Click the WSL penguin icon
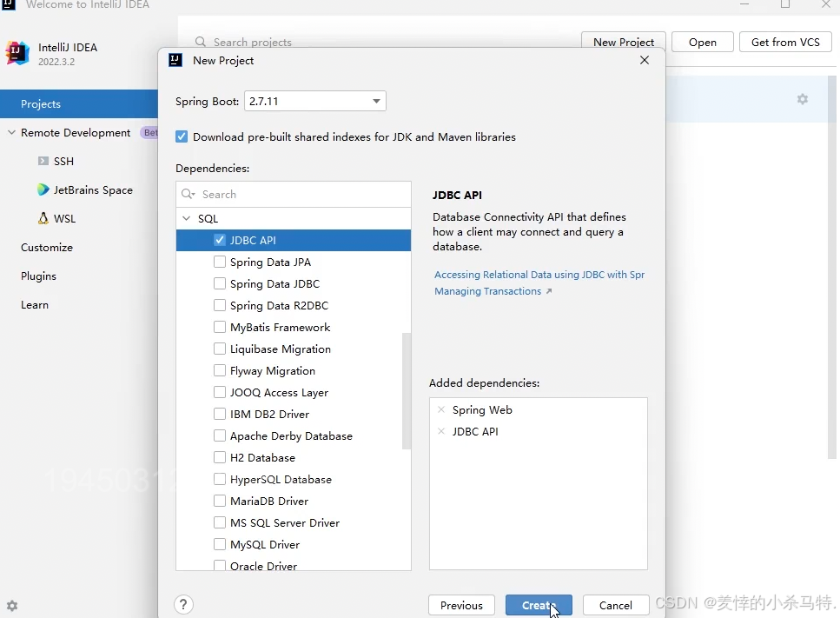This screenshot has width=840, height=618. 43,218
